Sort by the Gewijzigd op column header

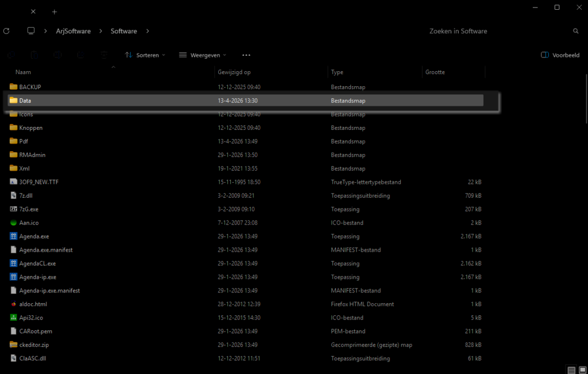[x=234, y=72]
